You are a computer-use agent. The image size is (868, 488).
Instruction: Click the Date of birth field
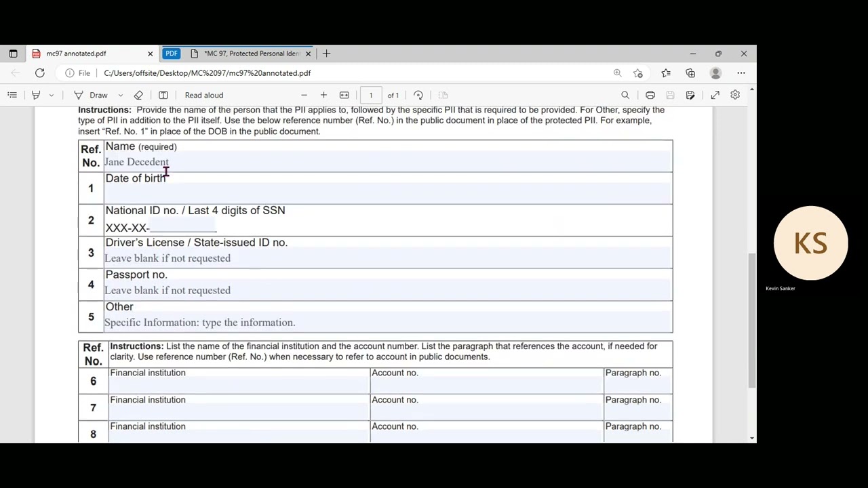(388, 194)
